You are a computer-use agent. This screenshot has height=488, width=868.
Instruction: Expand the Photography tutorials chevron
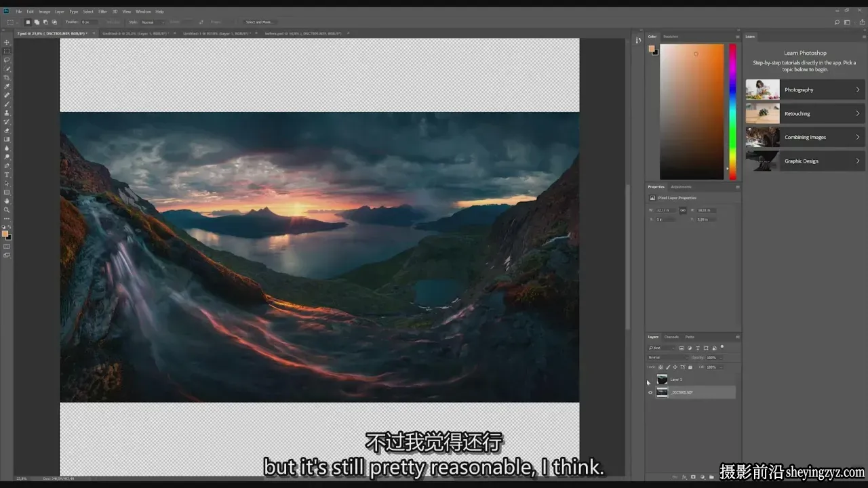pyautogui.click(x=858, y=89)
